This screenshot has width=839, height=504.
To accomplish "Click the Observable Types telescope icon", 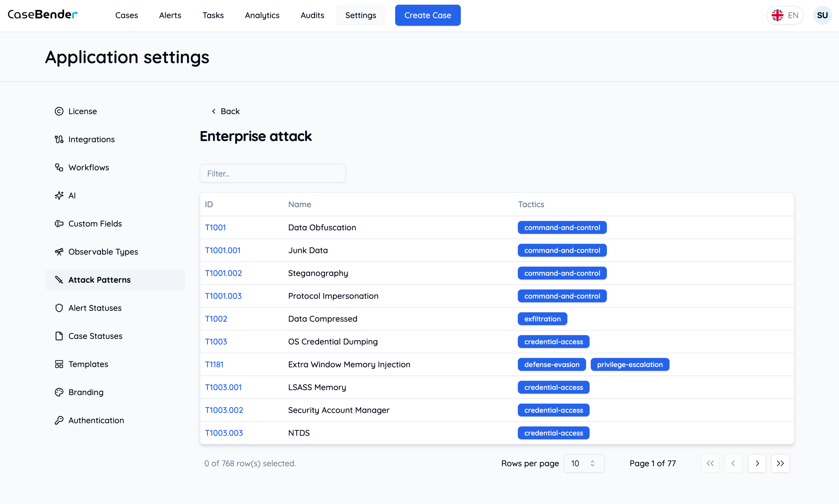I will pos(59,252).
